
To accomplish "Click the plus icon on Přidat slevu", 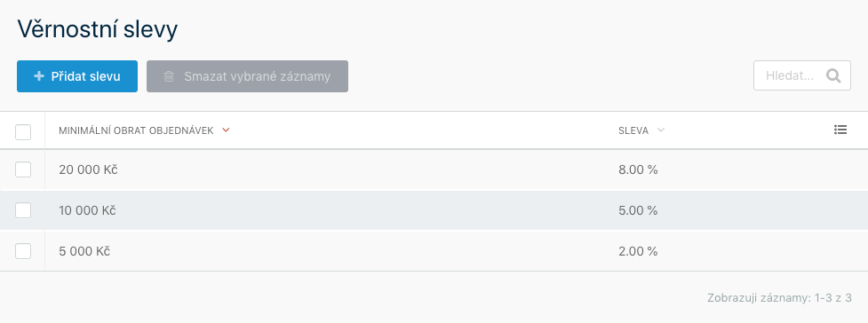I will [39, 76].
